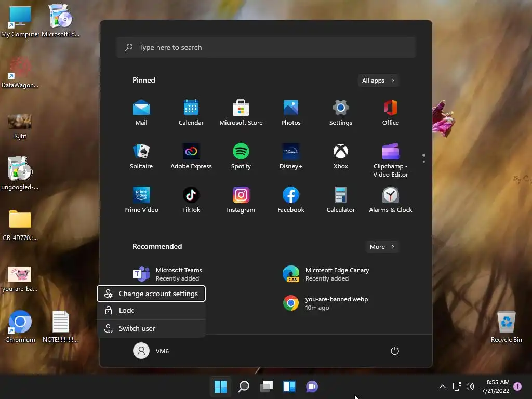The height and width of the screenshot is (399, 532).
Task: Open taskbar Search icon
Action: pos(244,387)
